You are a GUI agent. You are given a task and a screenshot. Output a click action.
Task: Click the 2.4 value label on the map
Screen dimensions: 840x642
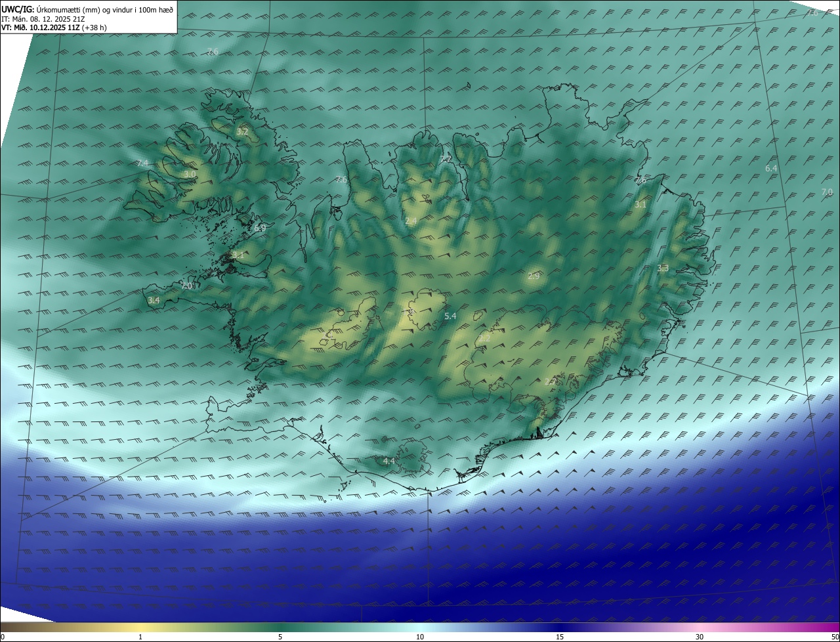(x=411, y=221)
